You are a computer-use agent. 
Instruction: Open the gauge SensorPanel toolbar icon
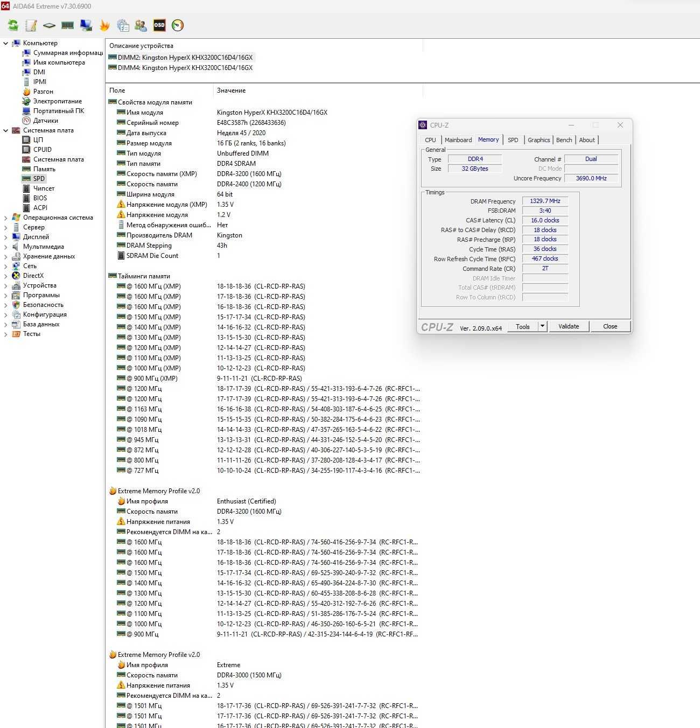click(178, 25)
